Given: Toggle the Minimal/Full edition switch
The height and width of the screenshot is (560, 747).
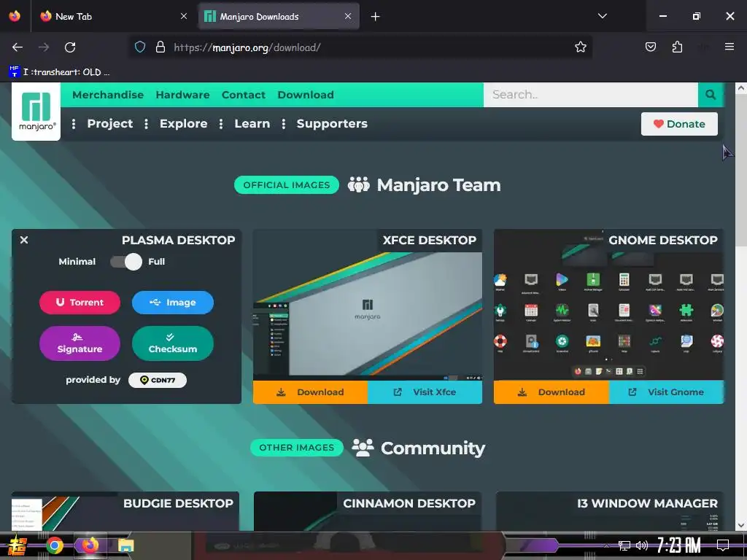Looking at the screenshot, I should click(126, 262).
